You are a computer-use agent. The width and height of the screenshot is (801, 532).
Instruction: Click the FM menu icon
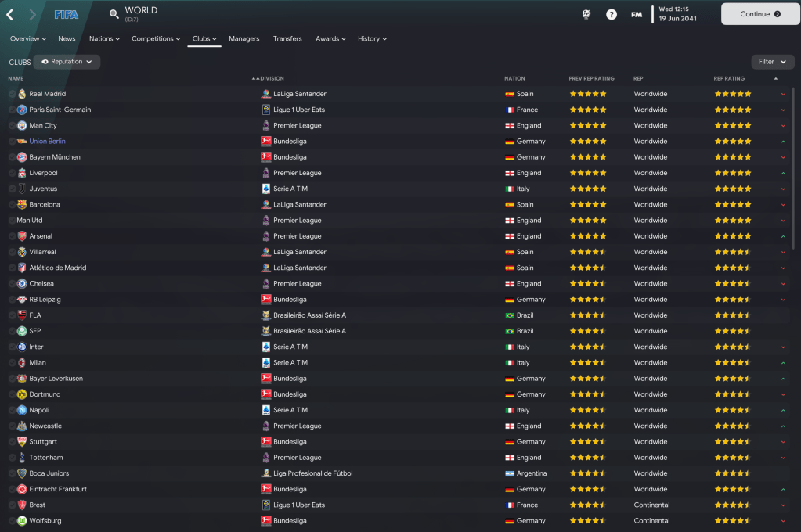[637, 14]
